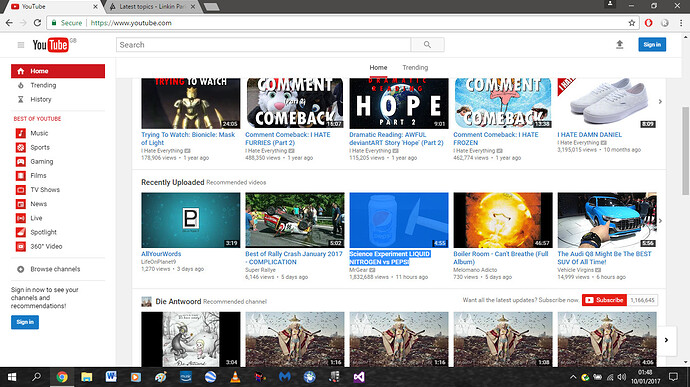This screenshot has height=387, width=690.
Task: Open the Windows notification center
Action: [673, 377]
